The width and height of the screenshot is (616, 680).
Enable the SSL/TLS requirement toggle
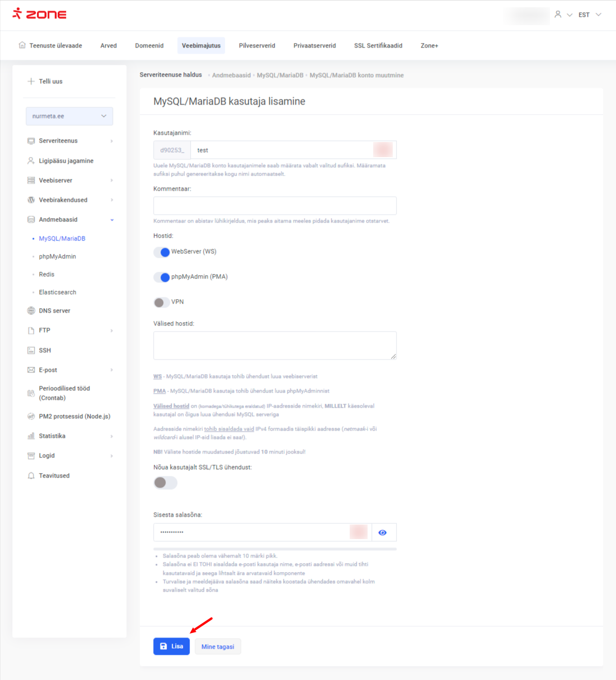tap(165, 483)
